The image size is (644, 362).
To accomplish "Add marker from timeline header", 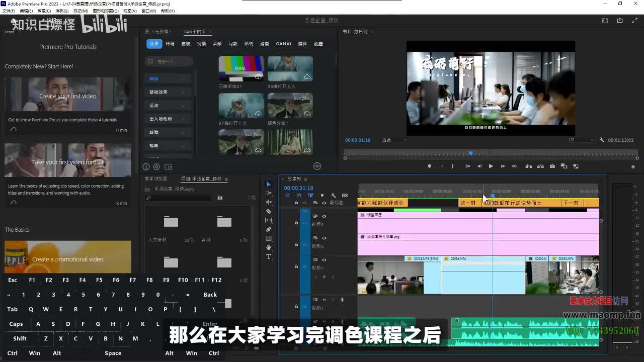I will click(x=322, y=196).
